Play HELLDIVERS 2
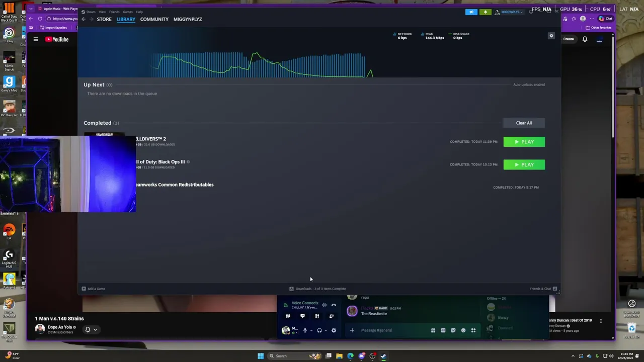 [524, 142]
